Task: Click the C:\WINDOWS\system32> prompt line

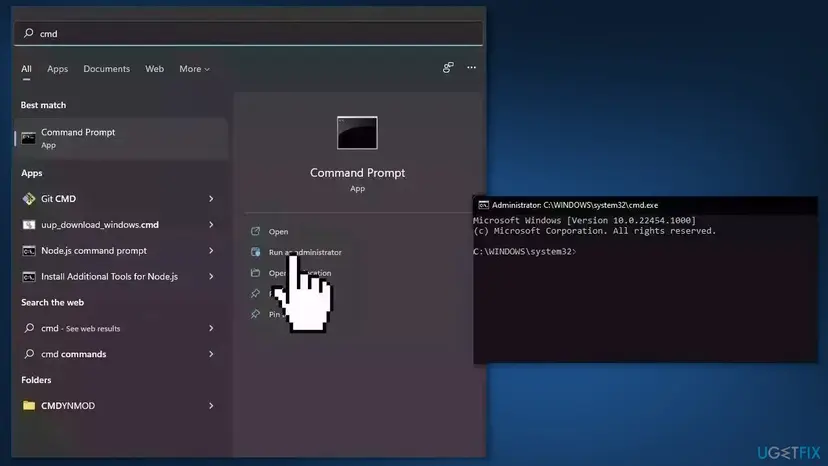Action: (x=524, y=251)
